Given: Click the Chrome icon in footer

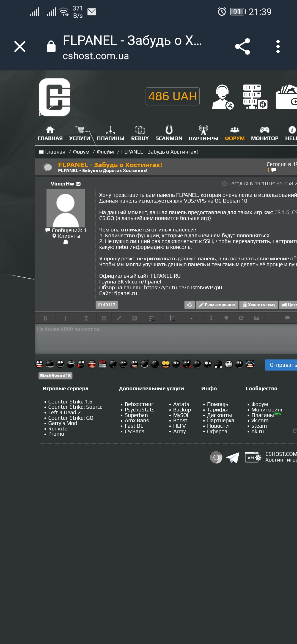Looking at the screenshot, I should tap(216, 457).
